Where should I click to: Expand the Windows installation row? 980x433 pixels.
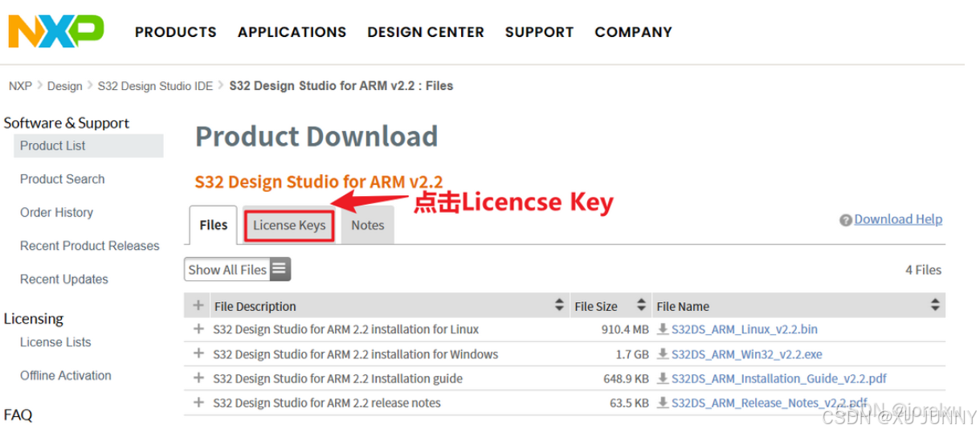[198, 354]
